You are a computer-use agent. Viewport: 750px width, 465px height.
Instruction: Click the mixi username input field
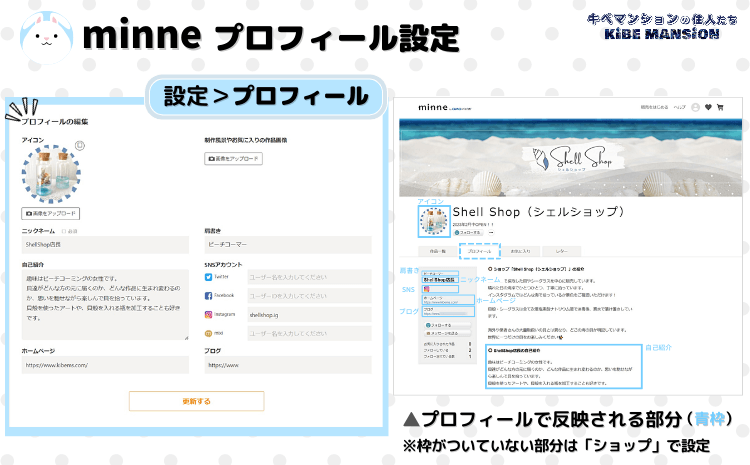(309, 333)
